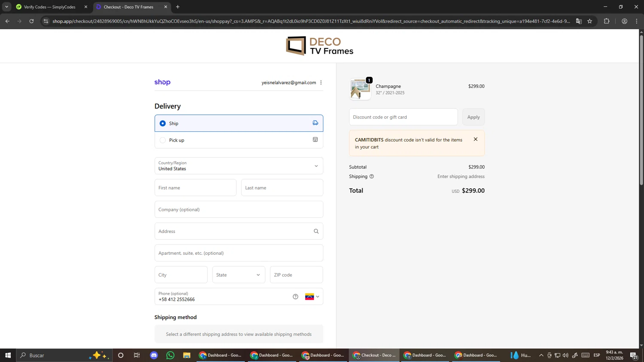Open Discord from the taskbar

tap(154, 355)
